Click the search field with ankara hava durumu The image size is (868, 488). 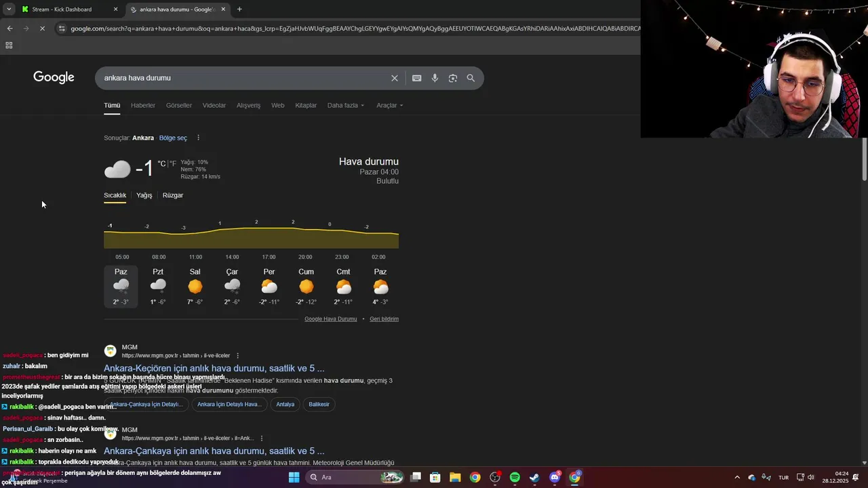point(244,78)
